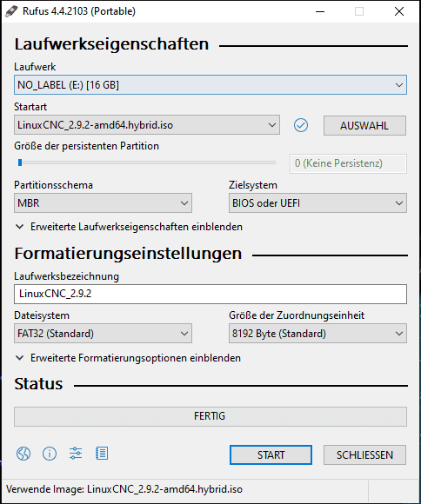421x504 pixels.
Task: Click the Status heading
Action: click(38, 384)
